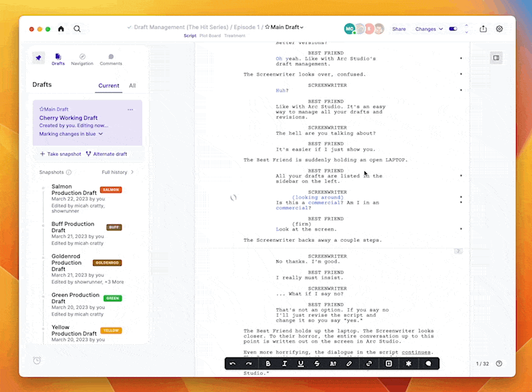This screenshot has width=532, height=392.
Task: Switch to the All drafts tab
Action: pyautogui.click(x=132, y=86)
